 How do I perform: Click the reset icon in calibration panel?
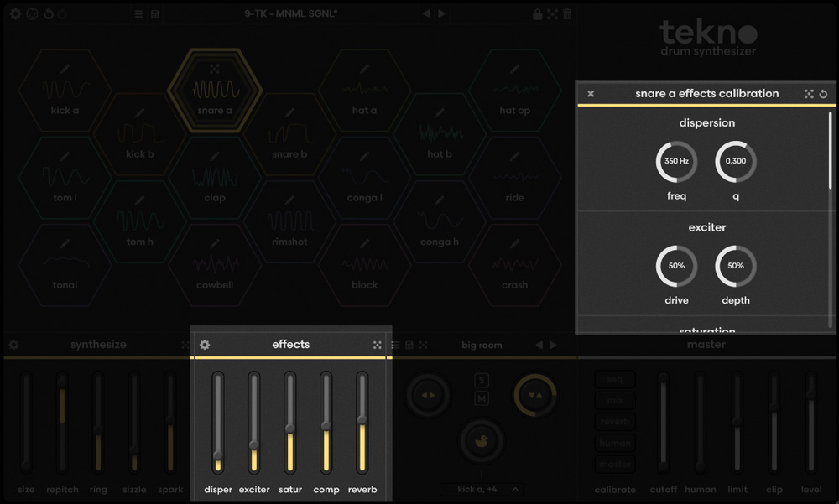pyautogui.click(x=823, y=94)
